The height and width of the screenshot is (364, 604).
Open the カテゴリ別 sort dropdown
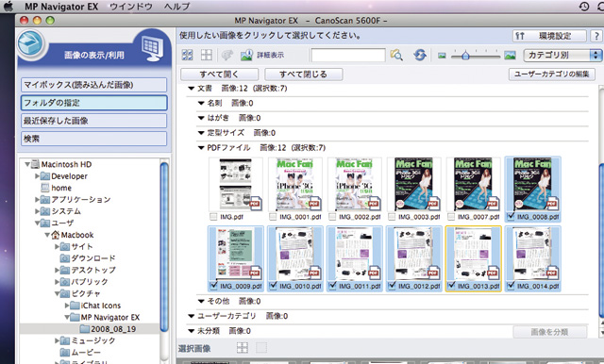pyautogui.click(x=562, y=55)
